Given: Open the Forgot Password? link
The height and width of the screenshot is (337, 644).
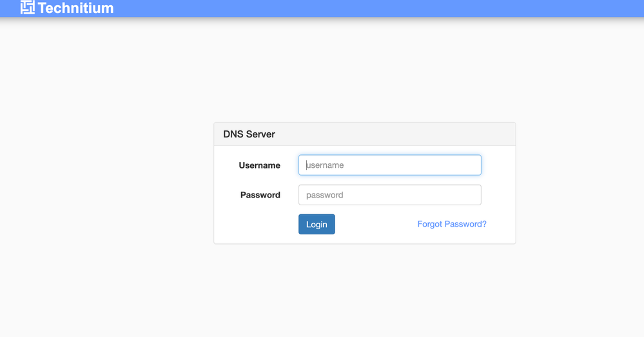Looking at the screenshot, I should (x=452, y=224).
